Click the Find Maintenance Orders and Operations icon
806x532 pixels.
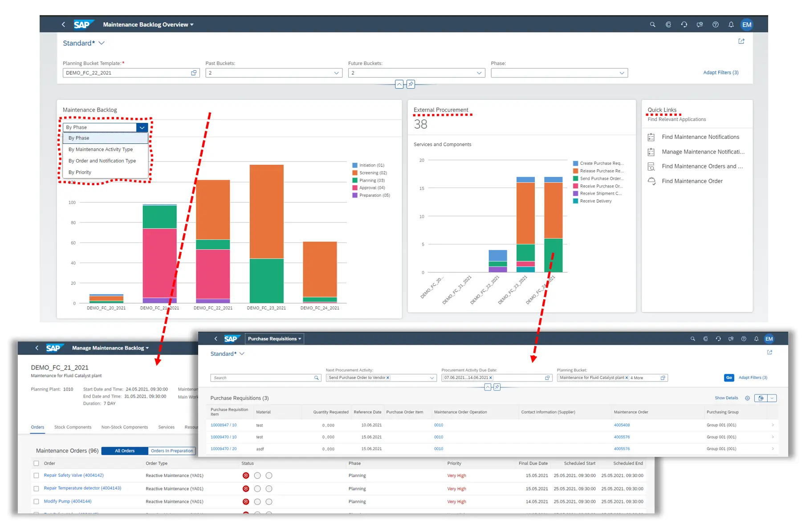(651, 167)
